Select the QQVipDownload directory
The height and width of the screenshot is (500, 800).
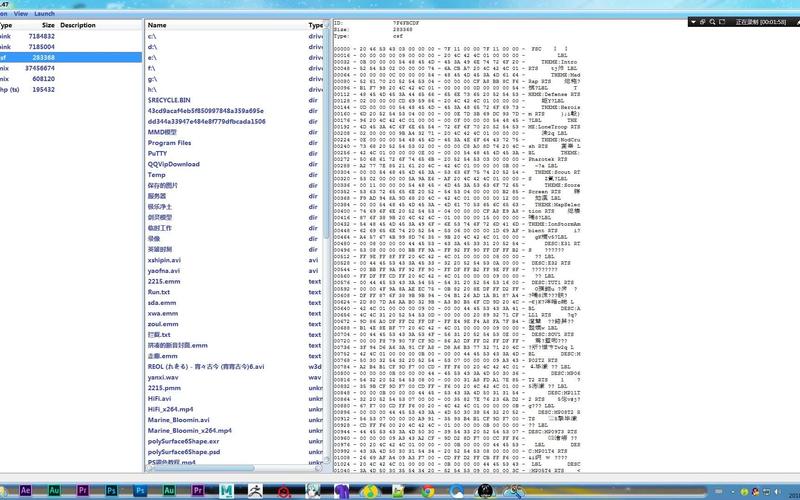point(173,164)
